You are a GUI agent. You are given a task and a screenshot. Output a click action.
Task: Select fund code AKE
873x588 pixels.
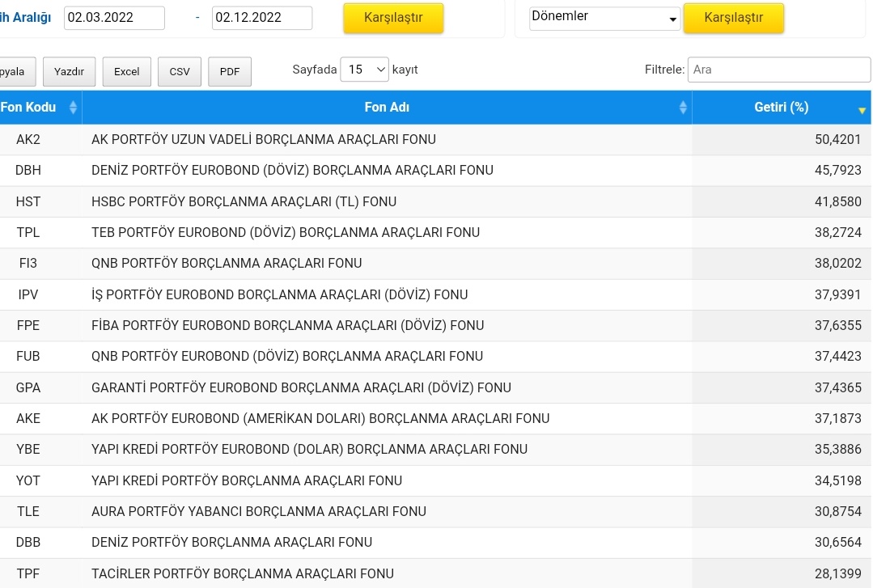[28, 418]
